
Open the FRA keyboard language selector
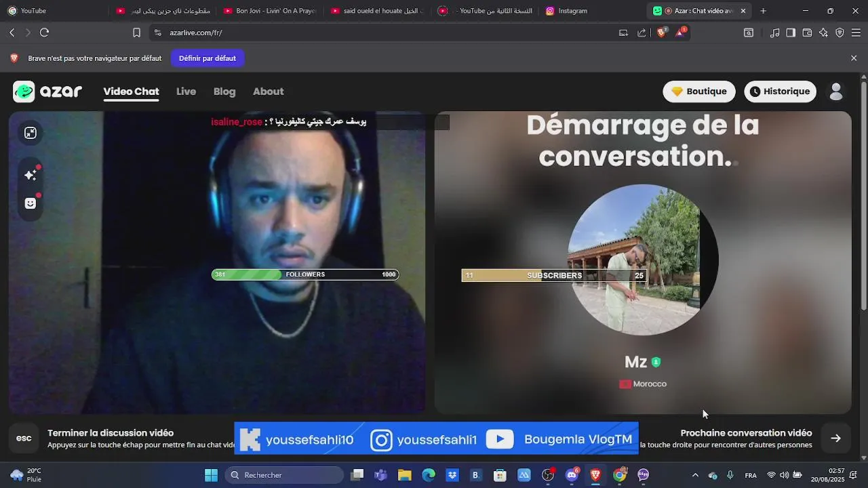click(x=751, y=475)
